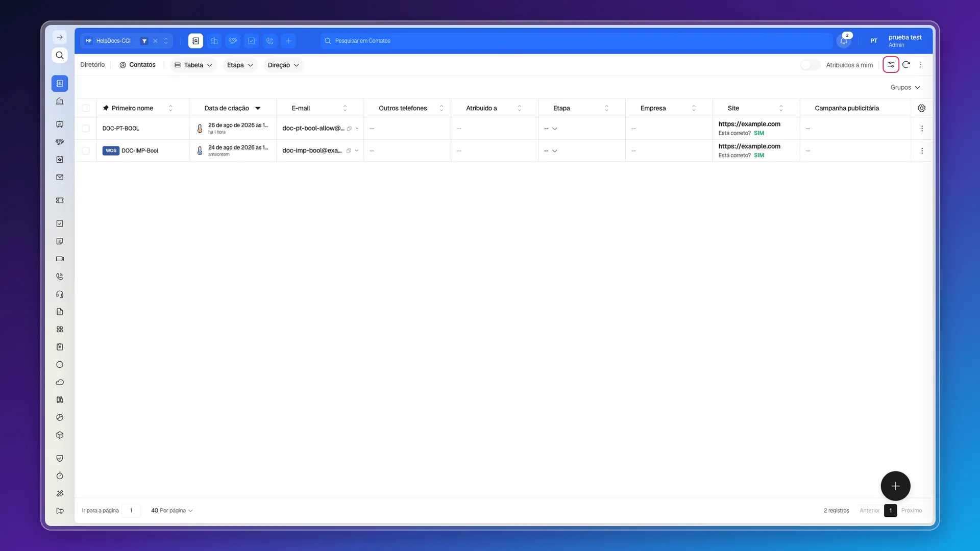Refresh the contacts list

(x=906, y=65)
